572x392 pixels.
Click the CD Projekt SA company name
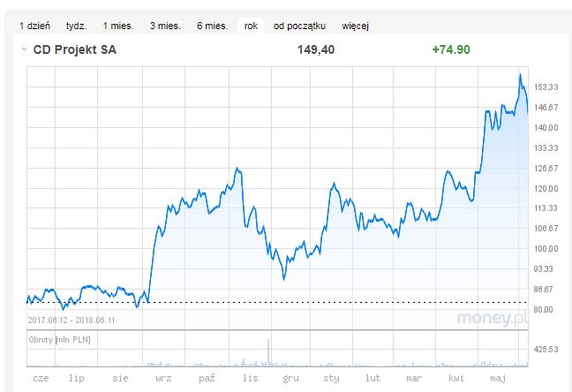point(74,50)
